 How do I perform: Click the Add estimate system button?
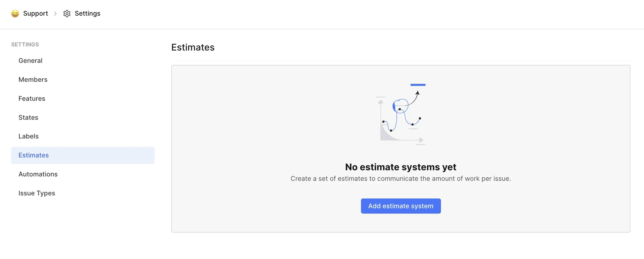(401, 206)
